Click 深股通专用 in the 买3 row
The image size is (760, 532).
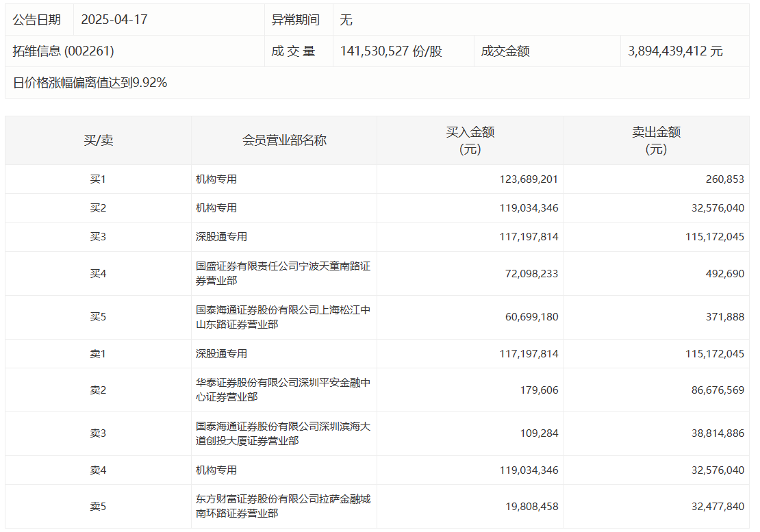tap(222, 236)
